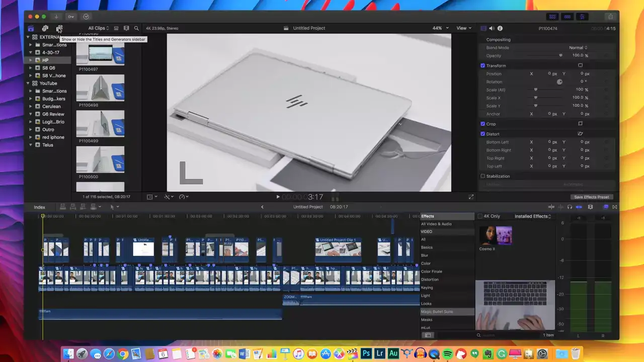Screen dimensions: 644x362
Task: Open the Installed Effects dropdown
Action: [x=533, y=216]
